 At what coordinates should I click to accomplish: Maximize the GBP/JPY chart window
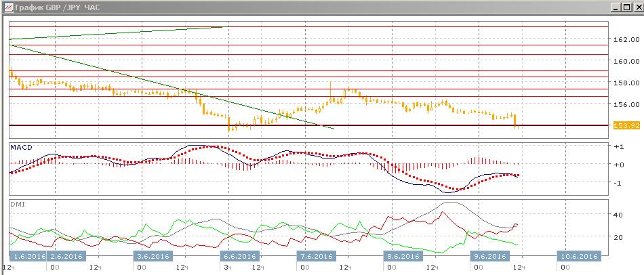click(626, 7)
